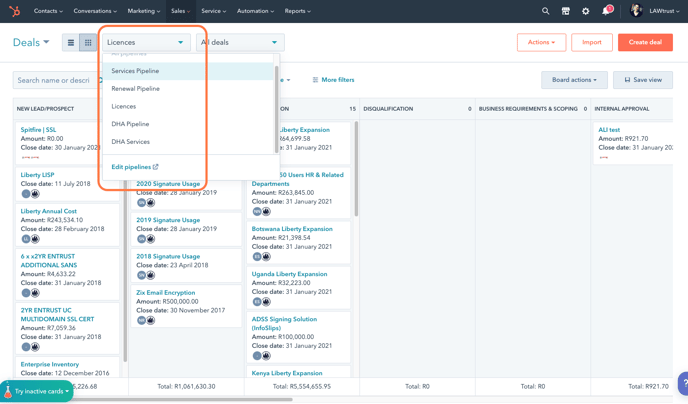Open the Zix Email Encryption deal

click(x=165, y=293)
